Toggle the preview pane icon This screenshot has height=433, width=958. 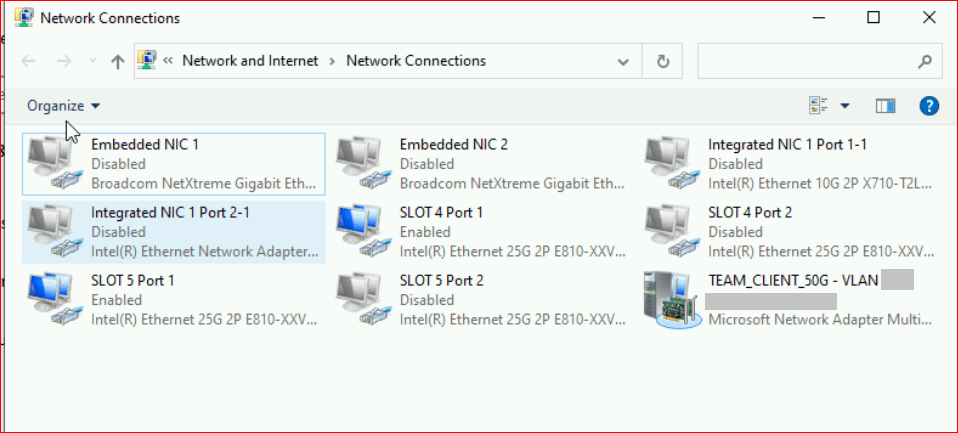pos(885,106)
